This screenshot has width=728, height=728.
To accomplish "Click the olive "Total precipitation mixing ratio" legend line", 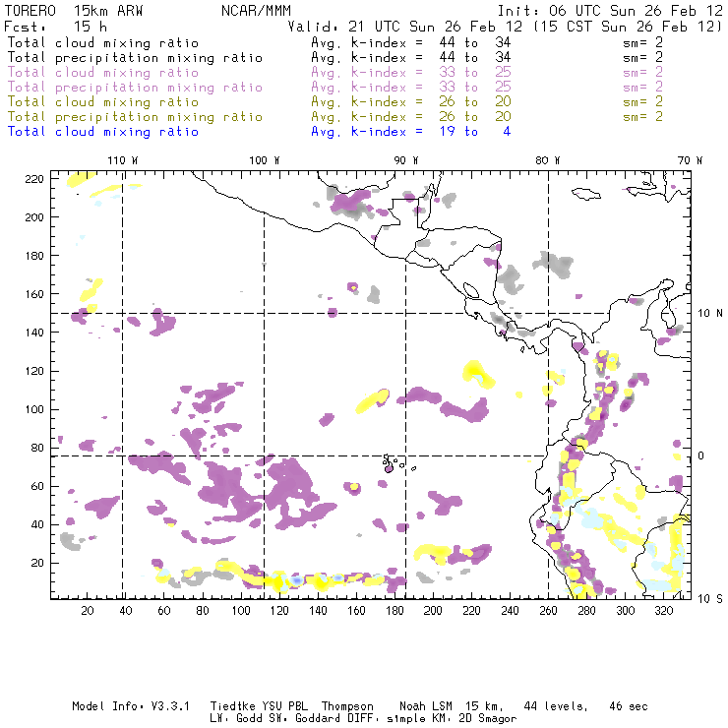I will [135, 116].
